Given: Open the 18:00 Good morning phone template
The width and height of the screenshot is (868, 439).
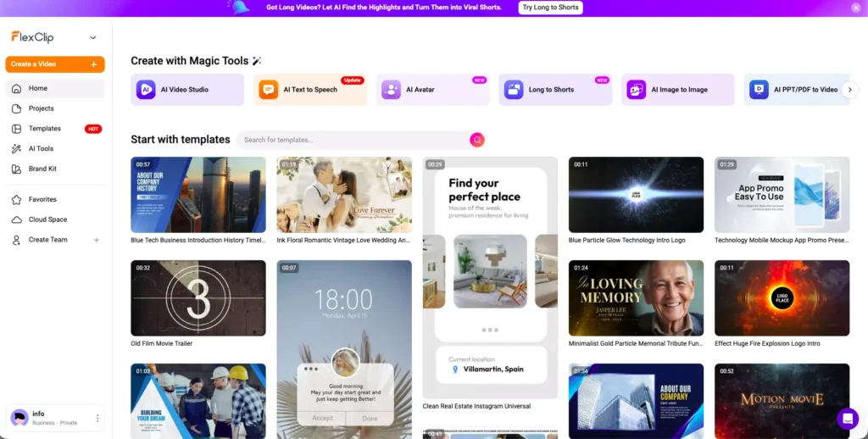Looking at the screenshot, I should [344, 349].
